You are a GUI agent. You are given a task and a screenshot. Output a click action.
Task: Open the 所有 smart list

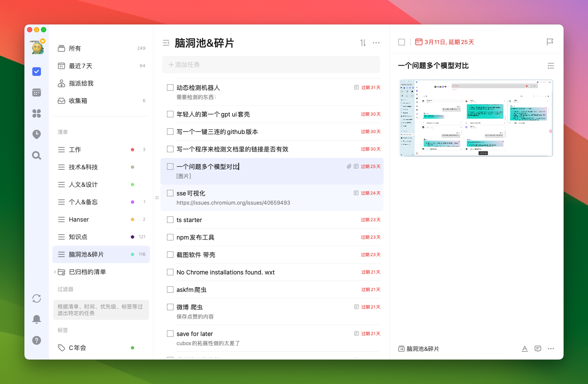101,48
